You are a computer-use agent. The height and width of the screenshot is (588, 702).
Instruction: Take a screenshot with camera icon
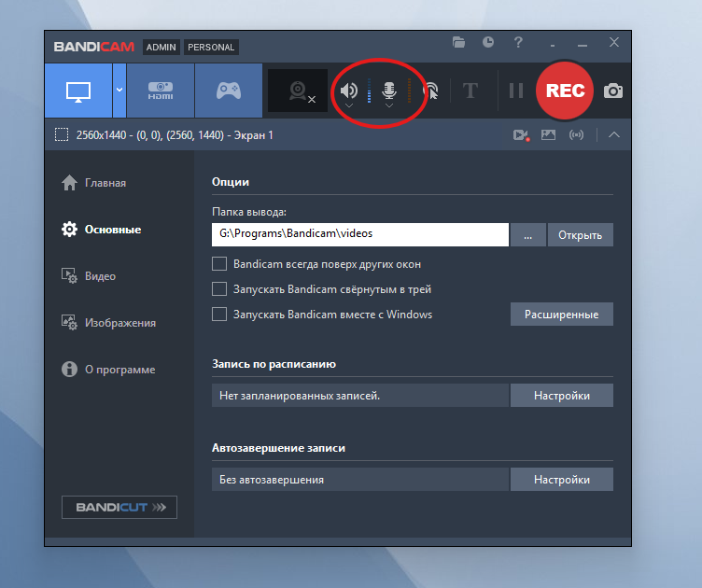pyautogui.click(x=613, y=91)
